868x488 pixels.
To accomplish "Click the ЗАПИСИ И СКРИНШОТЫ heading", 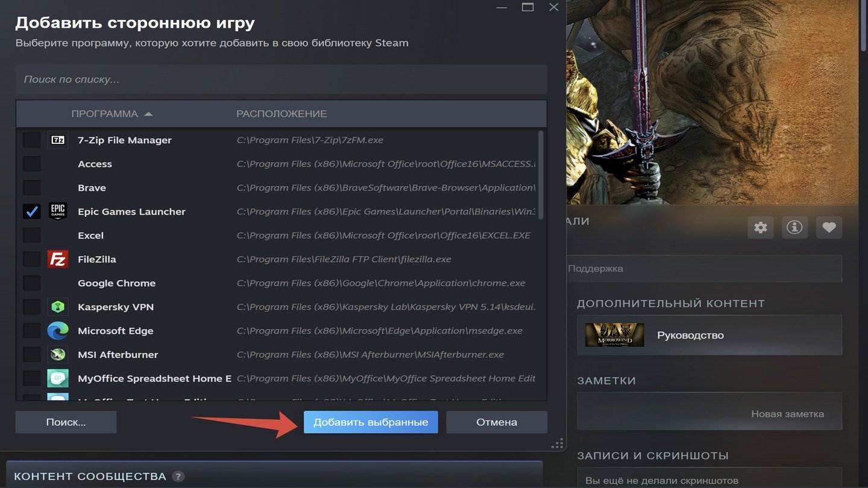I will 653,455.
